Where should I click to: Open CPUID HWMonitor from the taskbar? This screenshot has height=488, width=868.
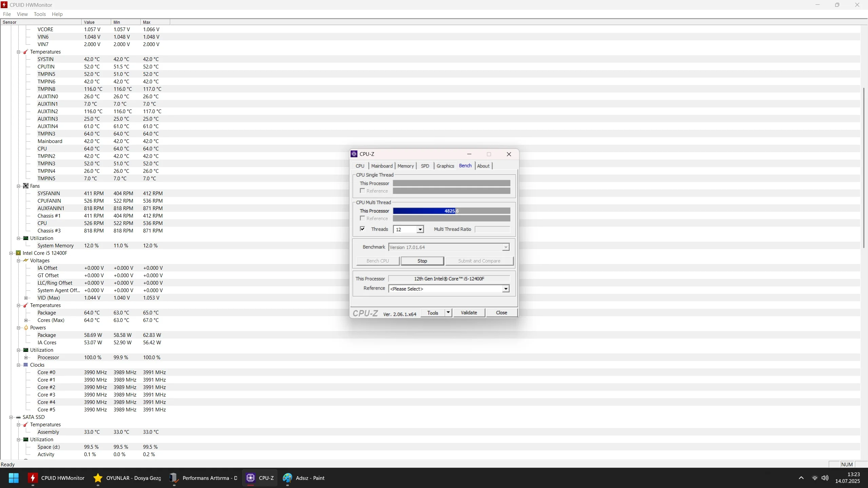tap(56, 478)
